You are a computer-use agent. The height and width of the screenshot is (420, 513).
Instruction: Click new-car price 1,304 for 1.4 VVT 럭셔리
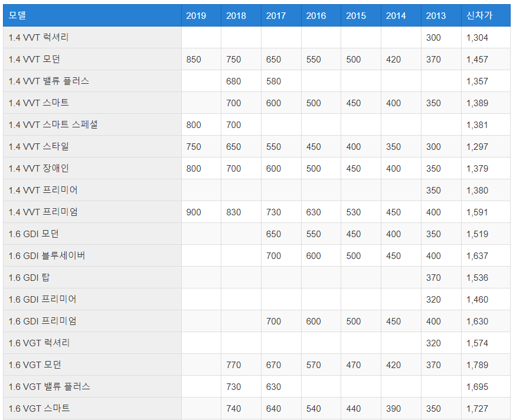(x=477, y=38)
